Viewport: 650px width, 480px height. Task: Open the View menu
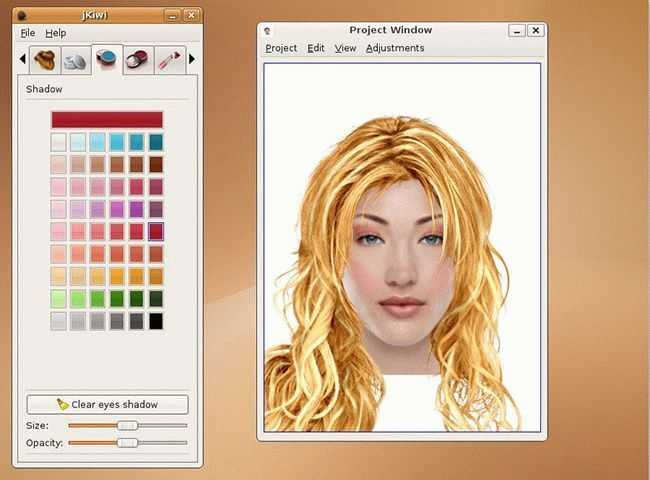(345, 48)
